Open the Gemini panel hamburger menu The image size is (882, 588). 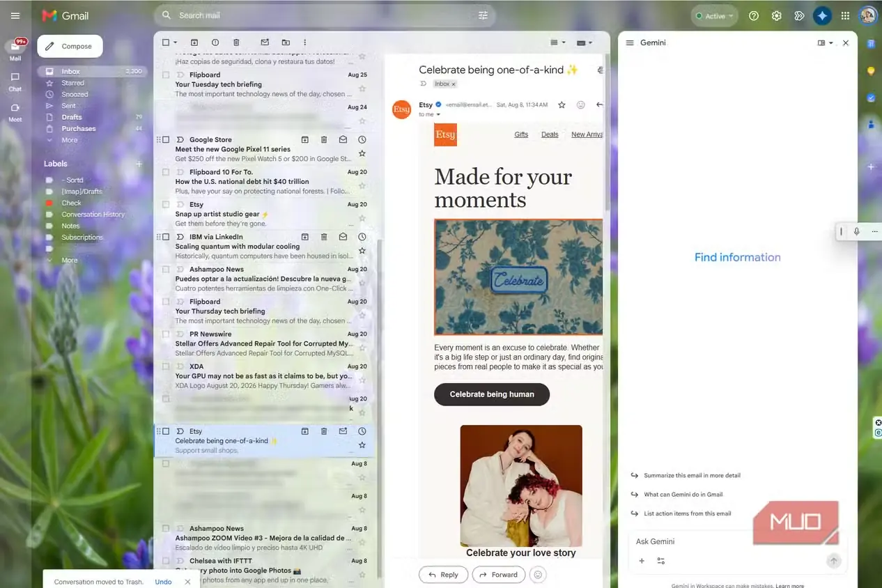point(630,42)
